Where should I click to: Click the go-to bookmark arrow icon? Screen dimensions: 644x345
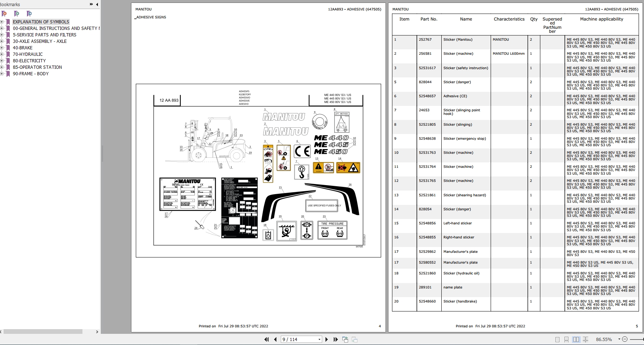(29, 14)
